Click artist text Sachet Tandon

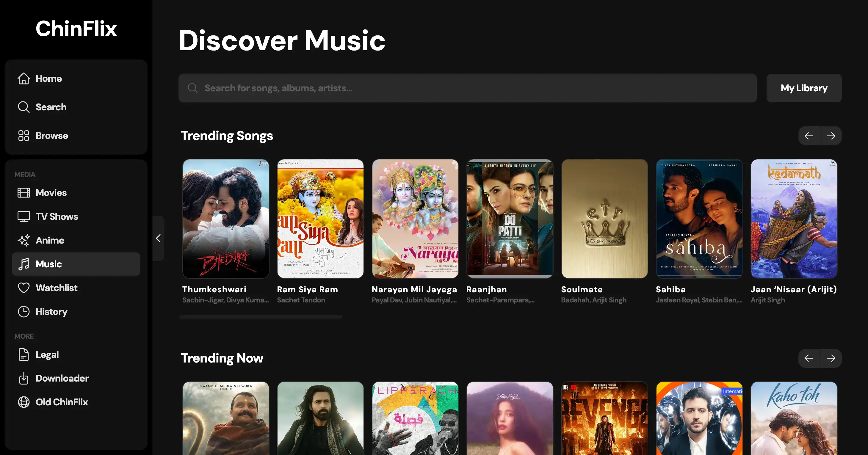pyautogui.click(x=301, y=300)
